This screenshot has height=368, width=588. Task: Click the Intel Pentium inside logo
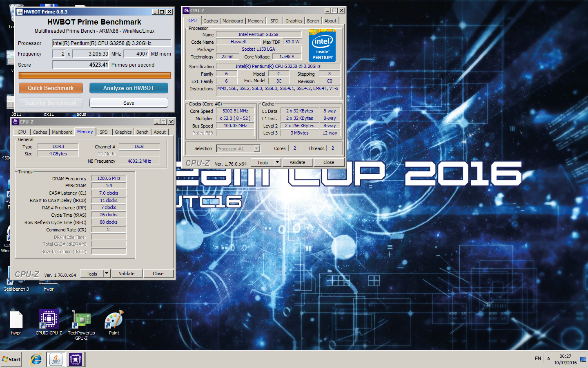click(323, 45)
